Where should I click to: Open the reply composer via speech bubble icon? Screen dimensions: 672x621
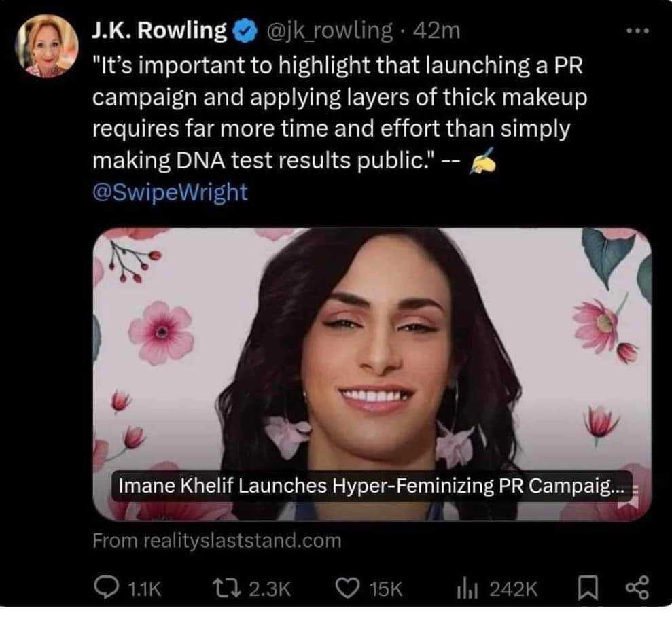[107, 586]
